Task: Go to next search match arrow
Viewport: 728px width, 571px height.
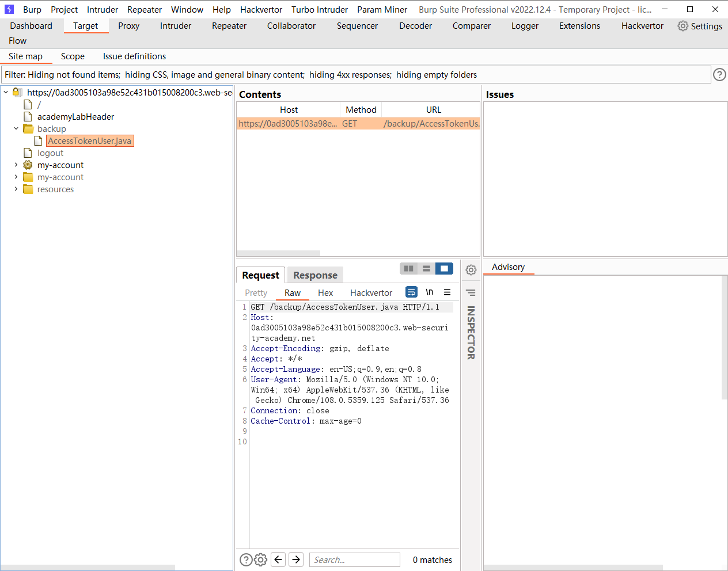Action: 296,559
